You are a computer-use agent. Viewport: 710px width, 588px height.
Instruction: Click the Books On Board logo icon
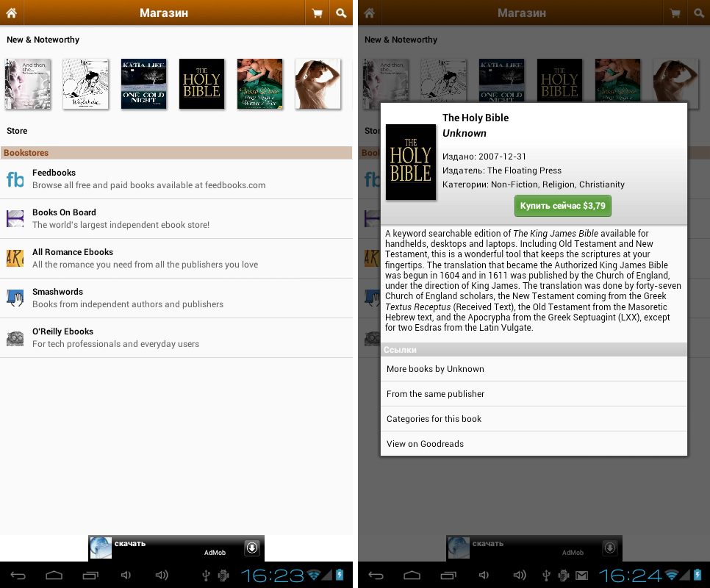point(15,218)
